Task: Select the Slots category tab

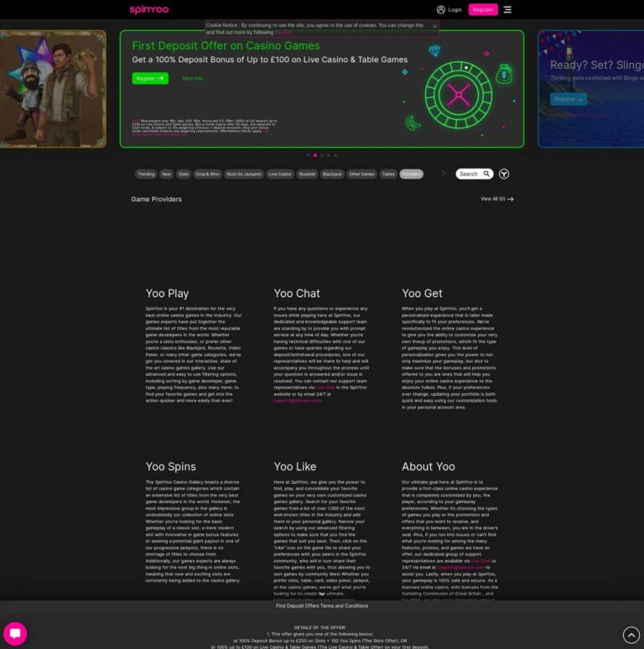Action: pos(184,174)
